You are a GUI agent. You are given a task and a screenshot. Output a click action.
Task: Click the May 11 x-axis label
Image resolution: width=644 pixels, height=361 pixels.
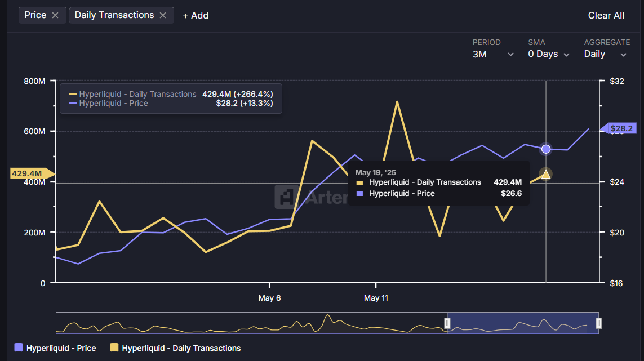[x=376, y=298]
